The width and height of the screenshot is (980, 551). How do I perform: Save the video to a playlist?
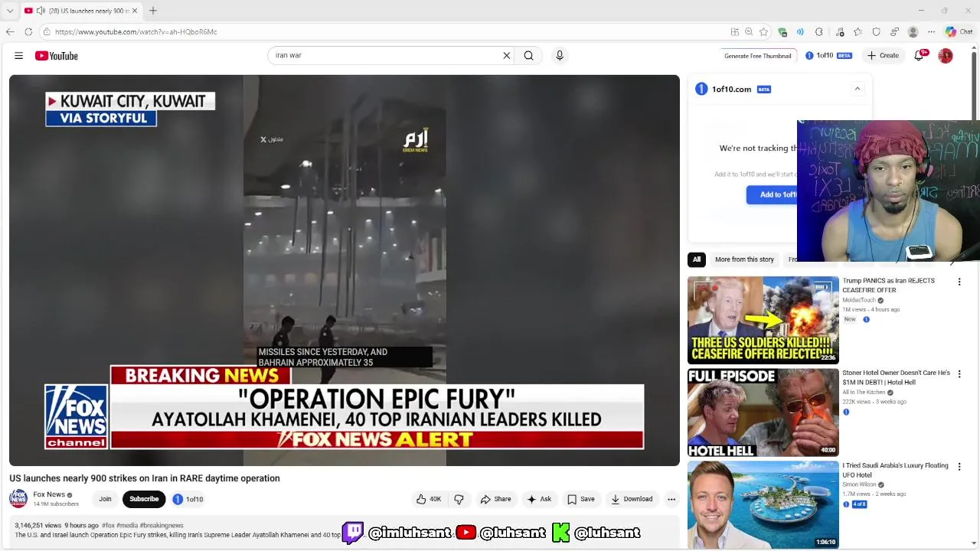(580, 499)
